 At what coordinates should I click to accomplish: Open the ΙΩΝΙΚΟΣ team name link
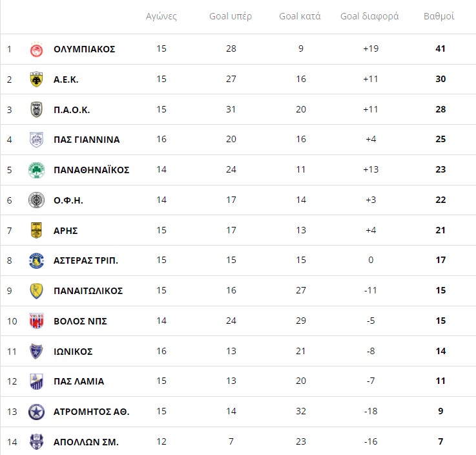coord(74,352)
